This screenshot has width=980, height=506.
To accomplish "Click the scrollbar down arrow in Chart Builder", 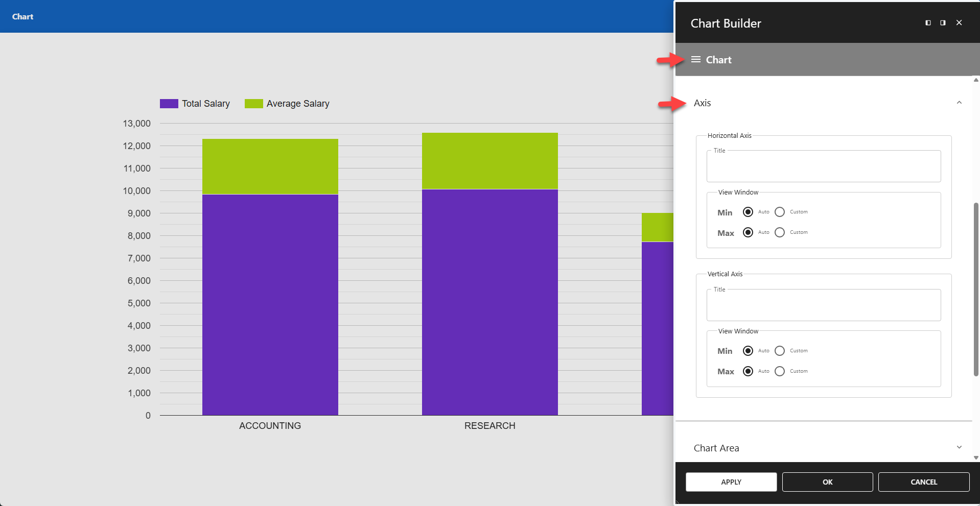I will [x=975, y=457].
